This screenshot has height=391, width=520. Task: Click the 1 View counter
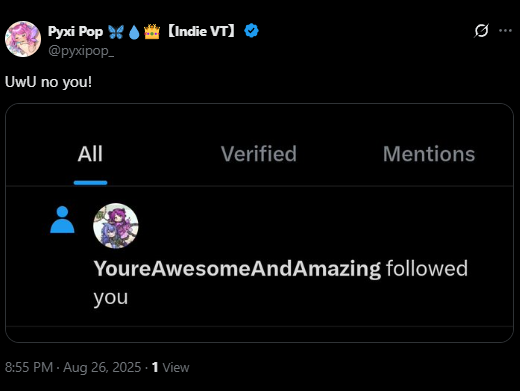point(170,367)
